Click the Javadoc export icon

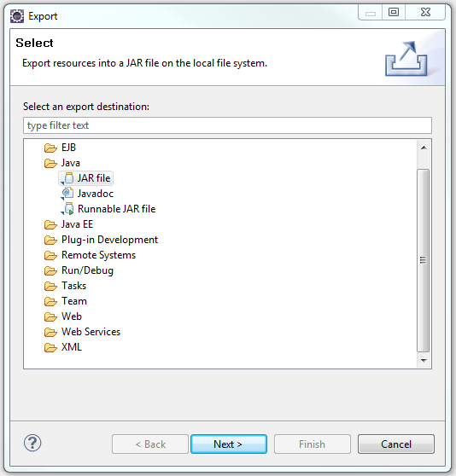point(67,194)
